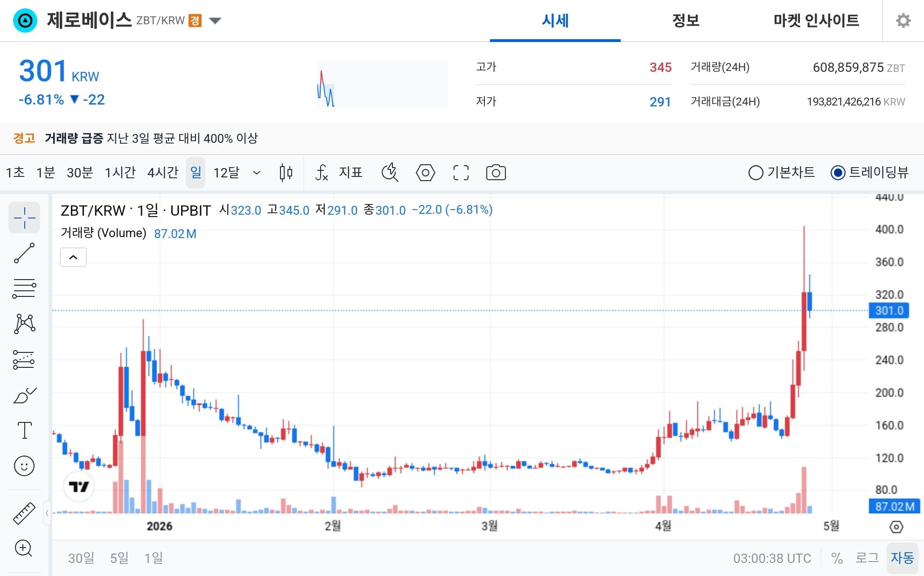Open the ZBT/KRW pair selector dropdown
The height and width of the screenshot is (576, 924).
coord(216,21)
